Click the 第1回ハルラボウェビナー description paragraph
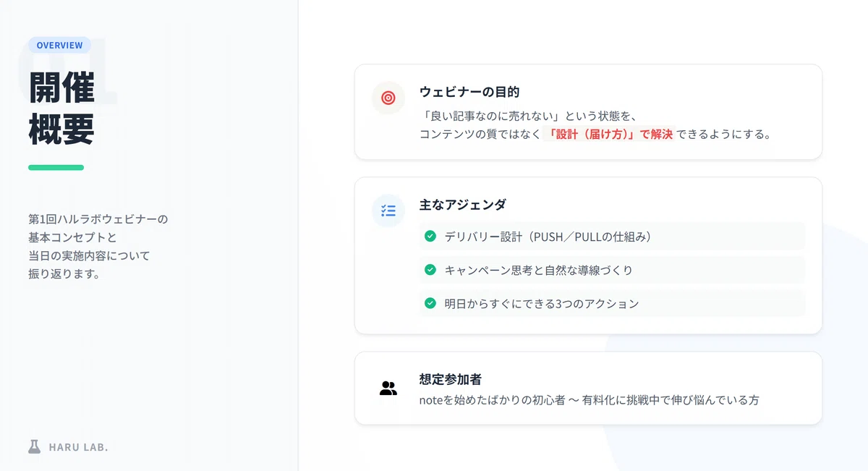This screenshot has height=471, width=868. [98, 246]
